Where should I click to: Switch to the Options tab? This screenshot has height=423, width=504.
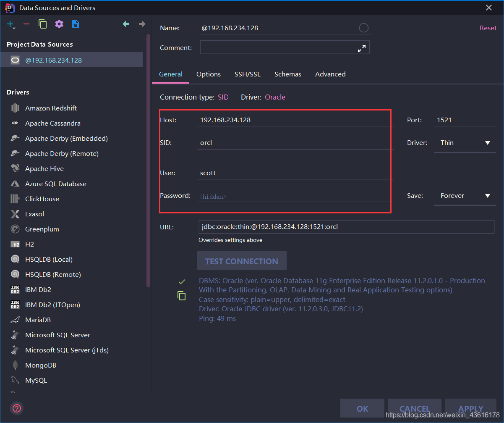point(209,74)
